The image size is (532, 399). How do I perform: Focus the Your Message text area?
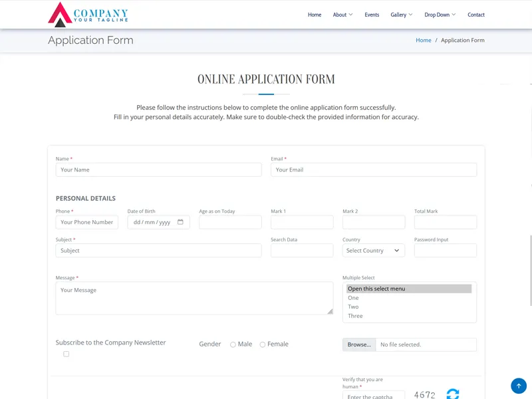click(194, 298)
